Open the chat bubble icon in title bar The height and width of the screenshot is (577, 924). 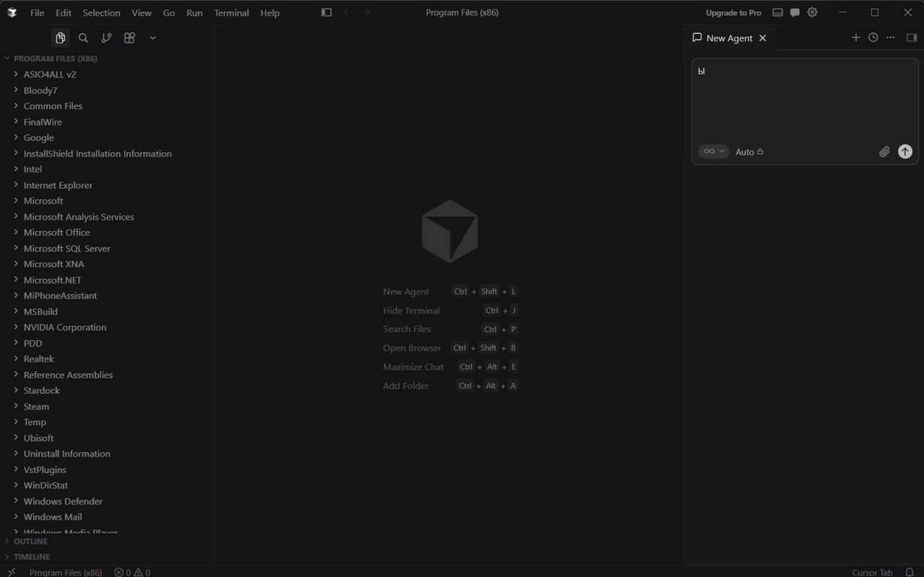(795, 12)
